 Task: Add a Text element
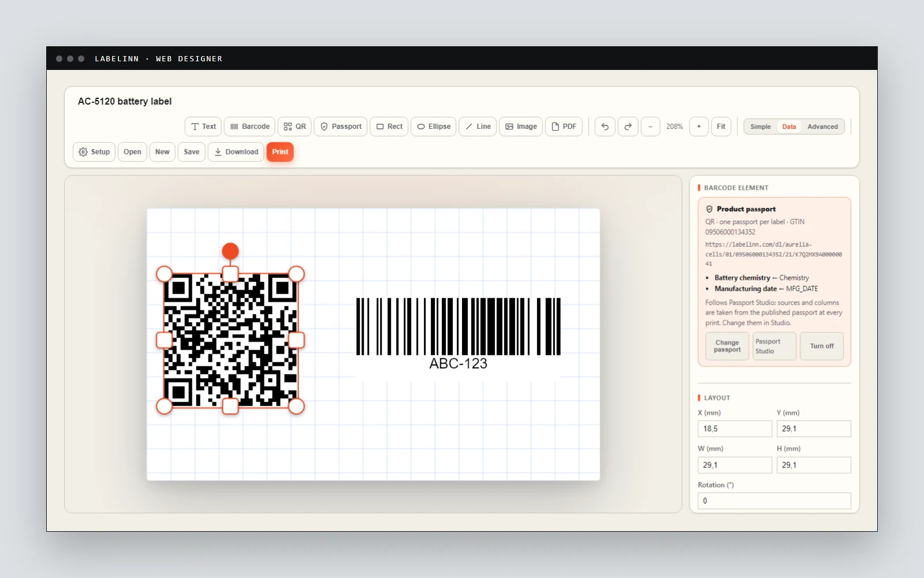coord(203,127)
